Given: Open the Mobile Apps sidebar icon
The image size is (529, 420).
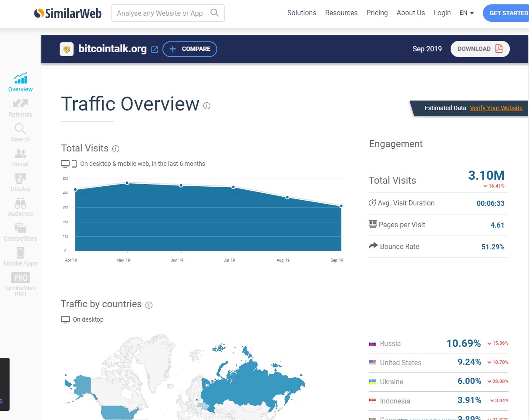Looking at the screenshot, I should click(20, 253).
